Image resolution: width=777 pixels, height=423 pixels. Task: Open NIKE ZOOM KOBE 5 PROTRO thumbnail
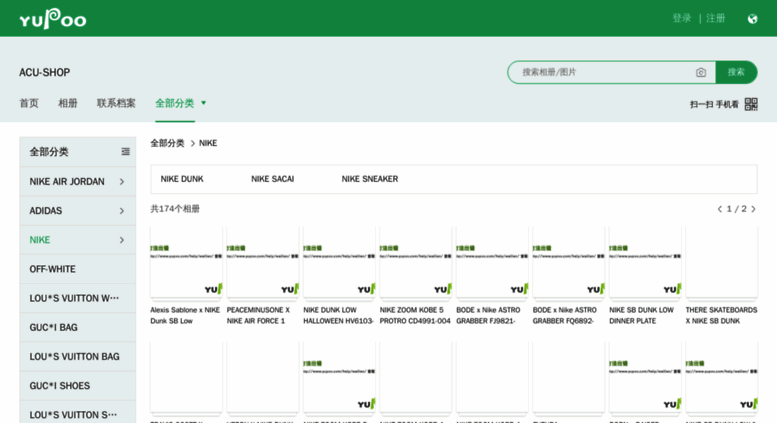415,263
